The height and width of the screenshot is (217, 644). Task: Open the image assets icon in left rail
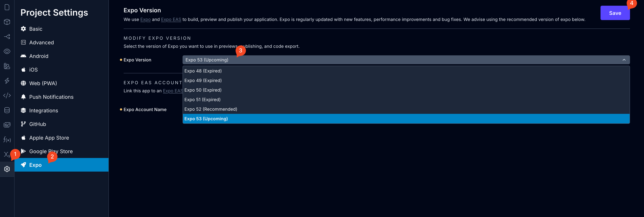coord(7,125)
